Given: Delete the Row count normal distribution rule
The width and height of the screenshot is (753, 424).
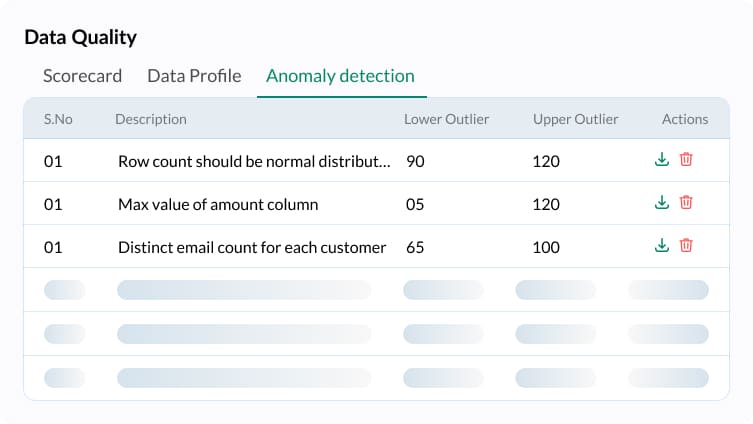Looking at the screenshot, I should point(686,159).
